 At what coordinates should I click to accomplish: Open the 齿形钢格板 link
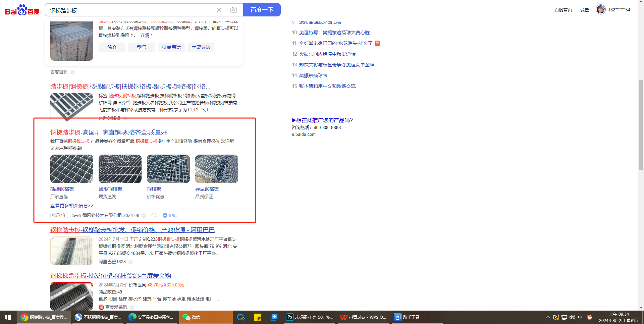(110, 189)
